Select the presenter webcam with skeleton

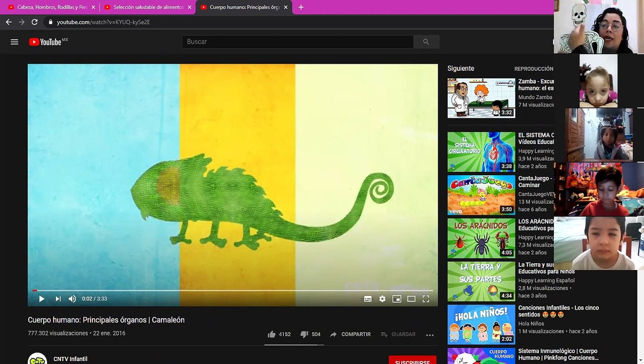[x=599, y=26]
